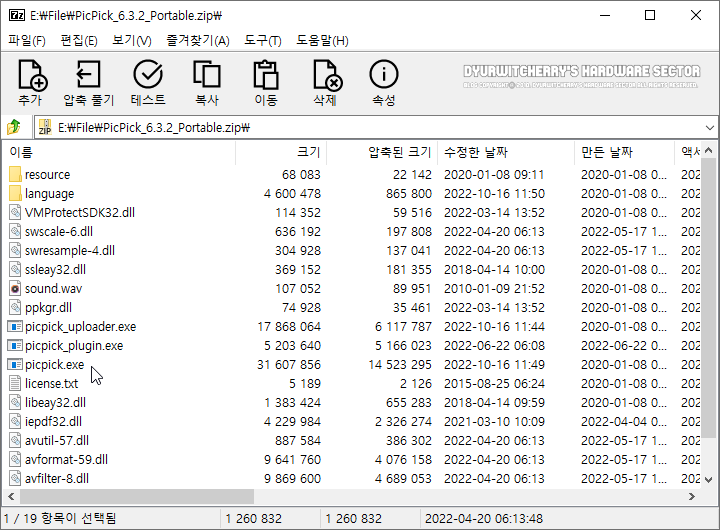Sort by the 만든 날짜 column header
Viewport: 720px width, 530px height.
624,152
